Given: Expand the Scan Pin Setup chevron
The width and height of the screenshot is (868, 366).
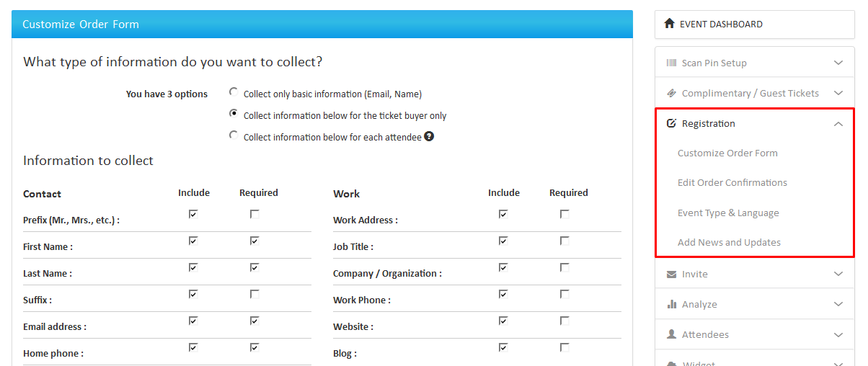Looking at the screenshot, I should (838, 63).
